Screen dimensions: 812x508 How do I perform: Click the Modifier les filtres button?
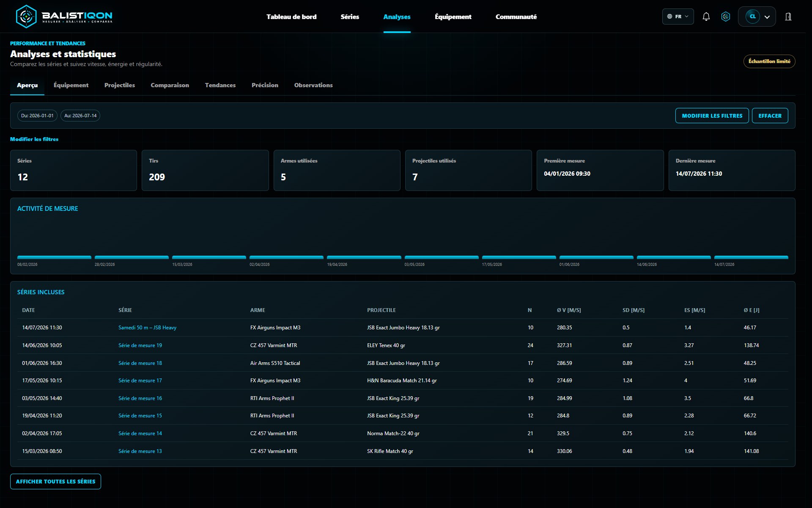[712, 116]
